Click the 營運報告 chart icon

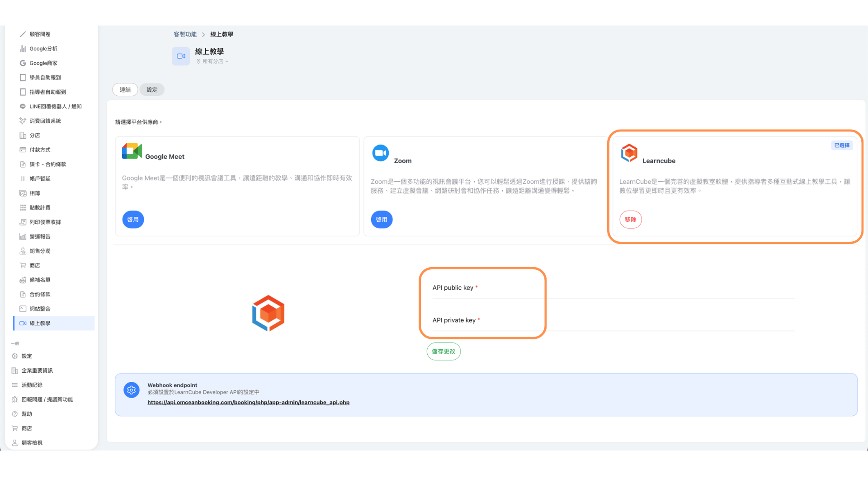pos(23,237)
